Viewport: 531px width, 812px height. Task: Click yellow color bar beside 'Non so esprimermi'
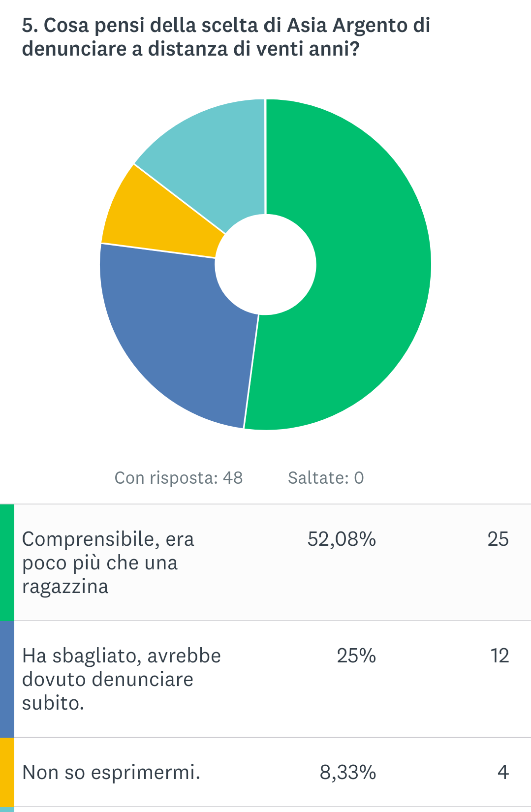pos(7,772)
